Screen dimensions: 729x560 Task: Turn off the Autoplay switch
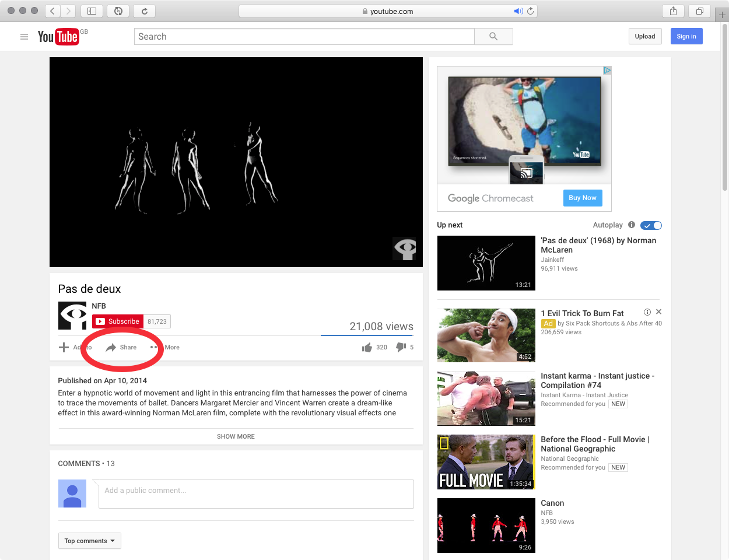pos(651,225)
